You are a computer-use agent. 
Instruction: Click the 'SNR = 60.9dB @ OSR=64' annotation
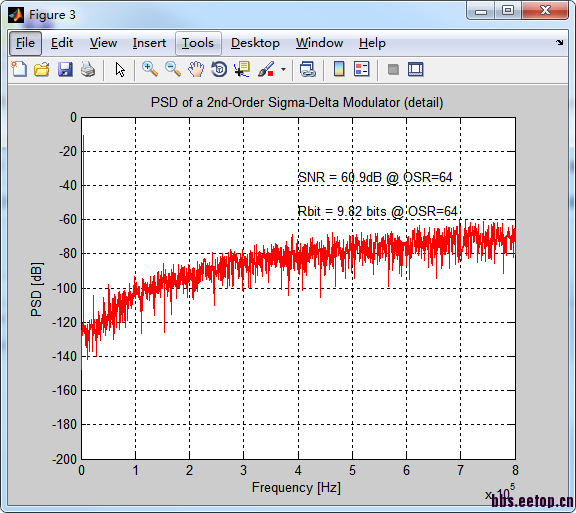pos(375,177)
